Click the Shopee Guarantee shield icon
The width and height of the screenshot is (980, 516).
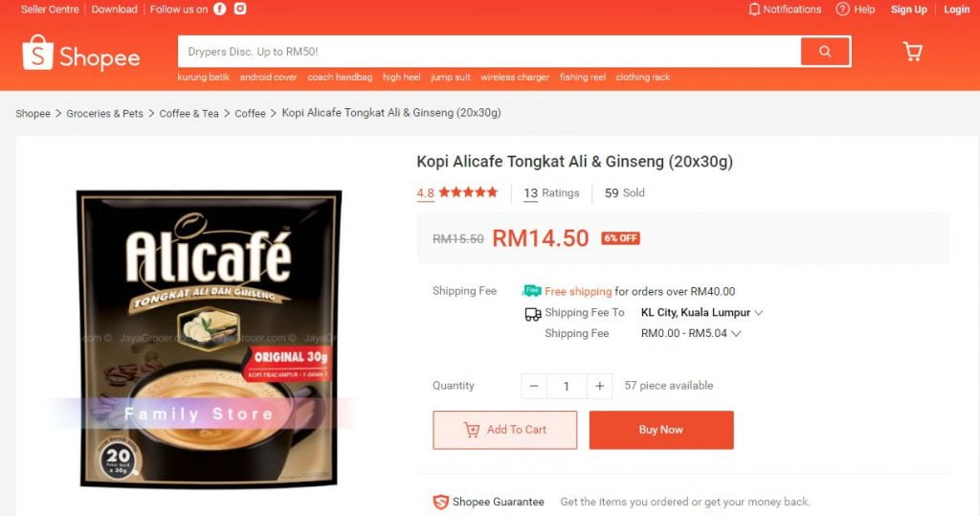pos(440,502)
